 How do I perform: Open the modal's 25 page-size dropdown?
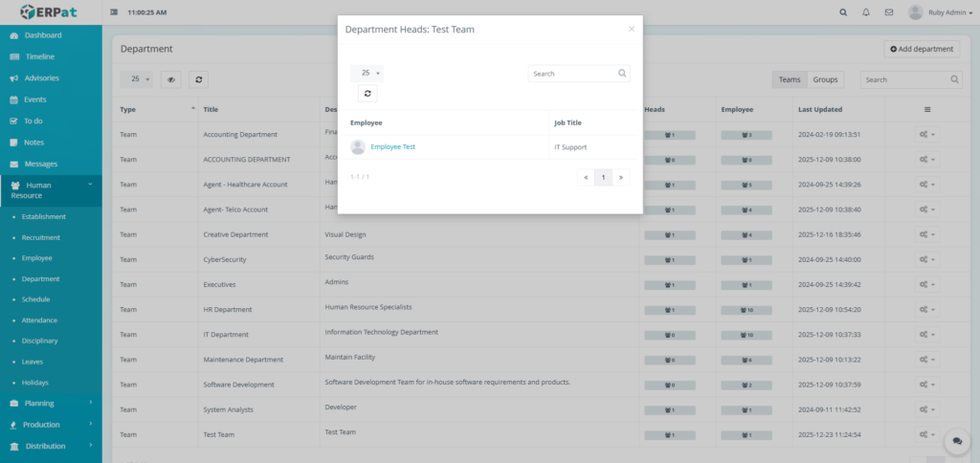point(367,73)
